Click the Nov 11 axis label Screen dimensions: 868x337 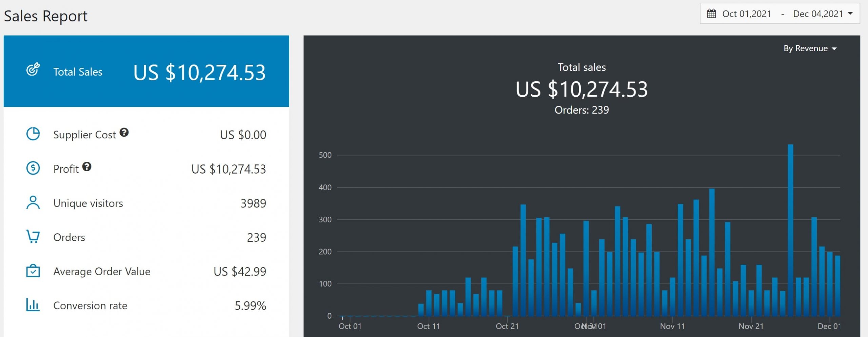(672, 326)
